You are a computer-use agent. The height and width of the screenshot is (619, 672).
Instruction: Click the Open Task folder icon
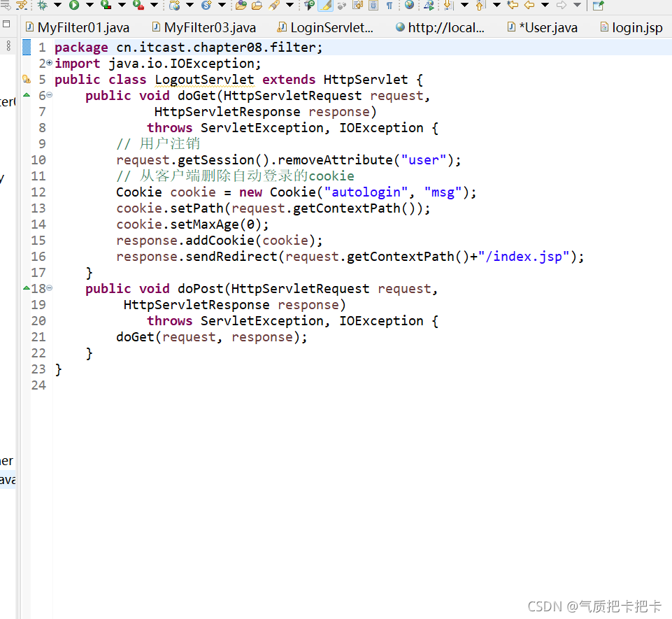coord(257,5)
